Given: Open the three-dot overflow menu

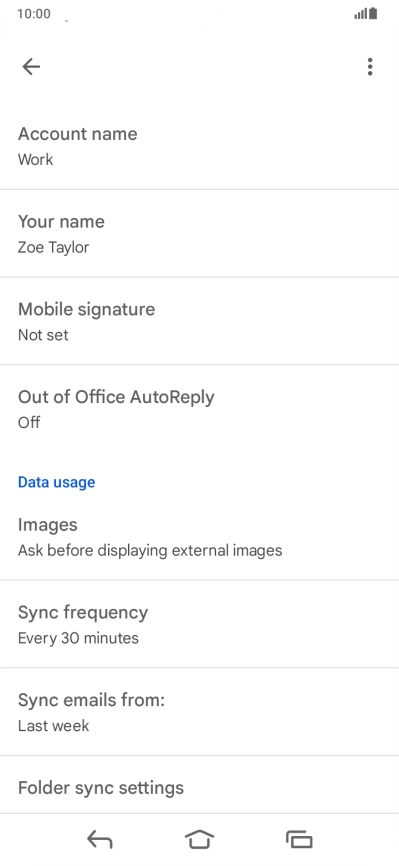Looking at the screenshot, I should [370, 67].
